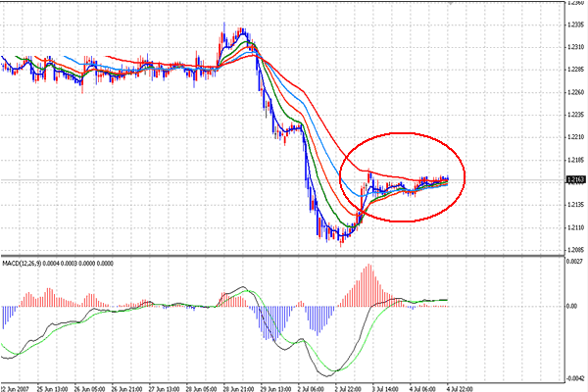Click the 1.2210 price axis label
This screenshot has width=588, height=392.
click(x=575, y=137)
